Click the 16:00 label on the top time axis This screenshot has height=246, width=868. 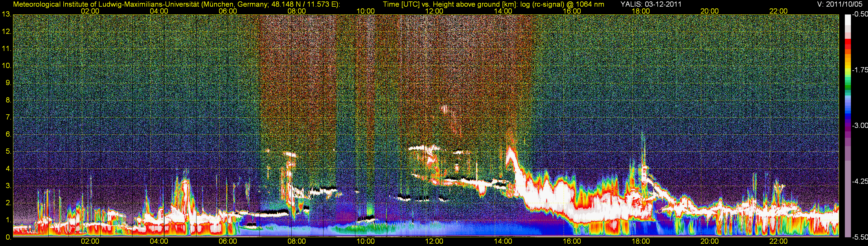pos(572,11)
